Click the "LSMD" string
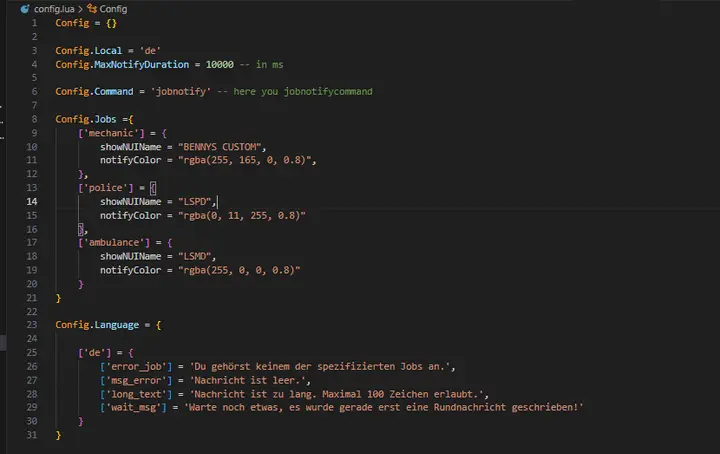Screen dimensions: 720x454 (195, 256)
